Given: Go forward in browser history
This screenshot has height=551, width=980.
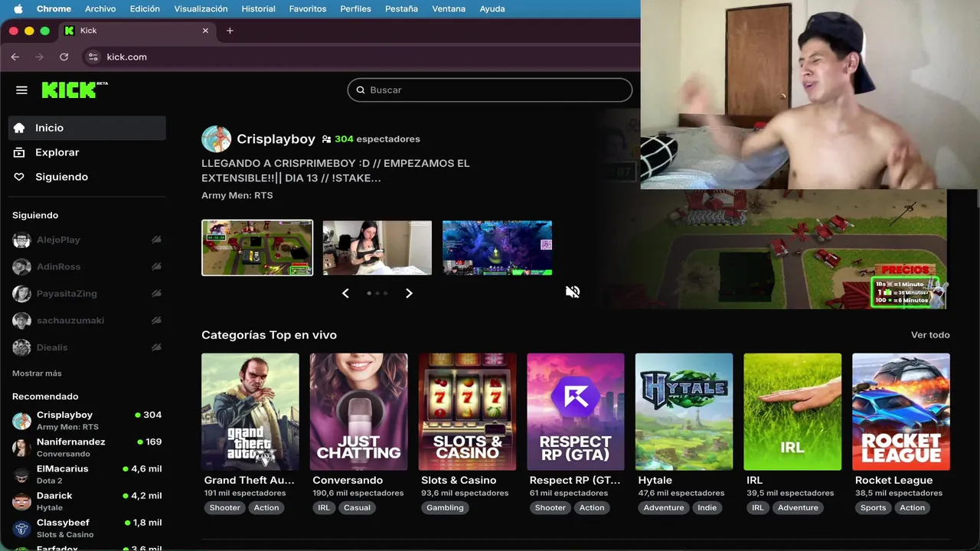Looking at the screenshot, I should pyautogui.click(x=40, y=57).
